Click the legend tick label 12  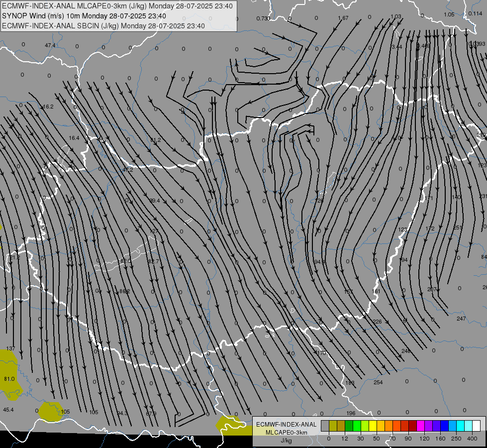point(344,439)
